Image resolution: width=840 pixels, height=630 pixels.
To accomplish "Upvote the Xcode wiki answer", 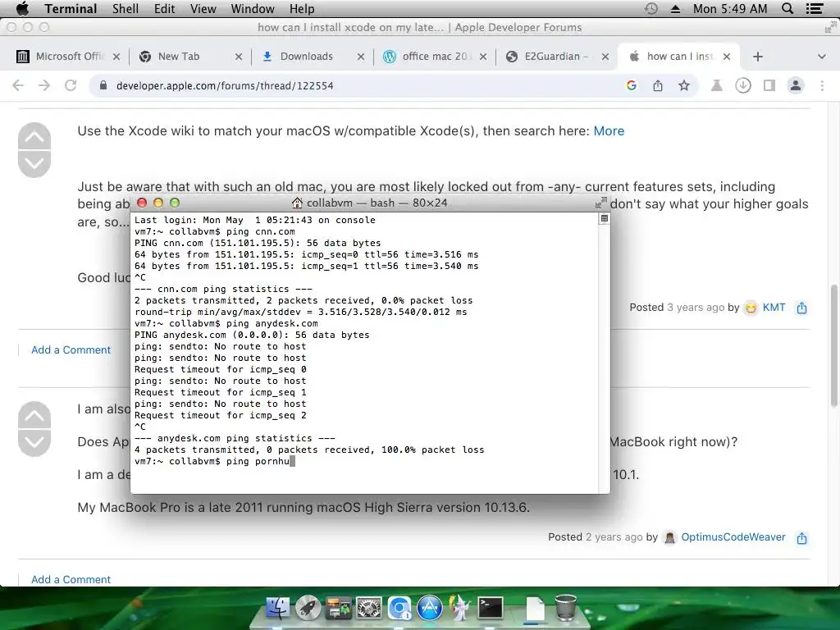I will pyautogui.click(x=34, y=136).
